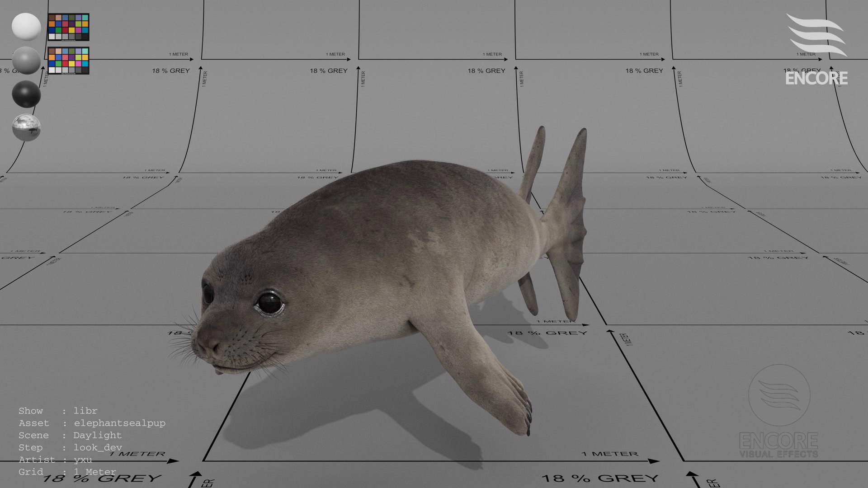Click the dark glossy reference sphere

pos(26,94)
